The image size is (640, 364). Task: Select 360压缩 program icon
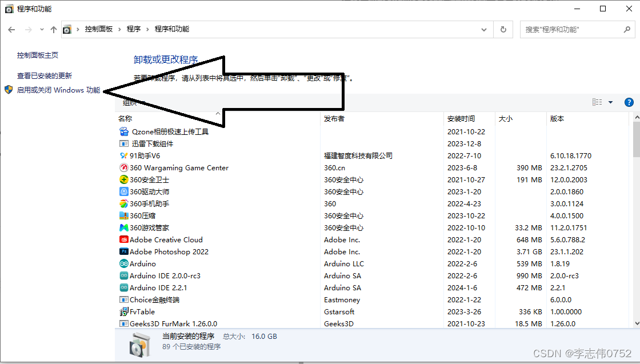[x=123, y=215]
